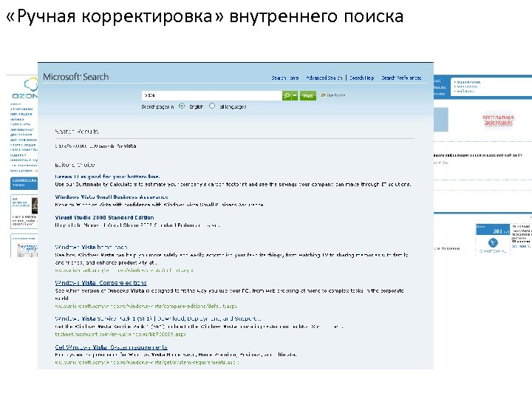532x399 pixels.
Task: Click the 'Search Results' heading text
Action: click(77, 132)
